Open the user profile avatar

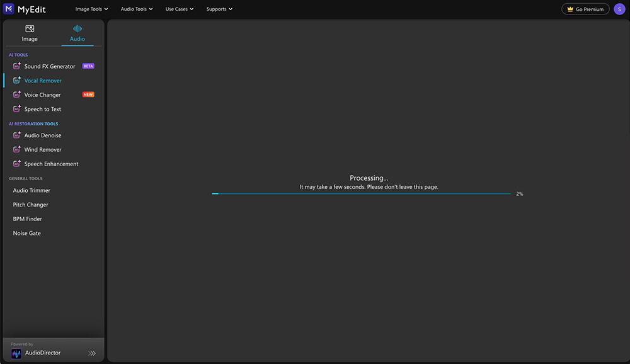click(x=619, y=9)
